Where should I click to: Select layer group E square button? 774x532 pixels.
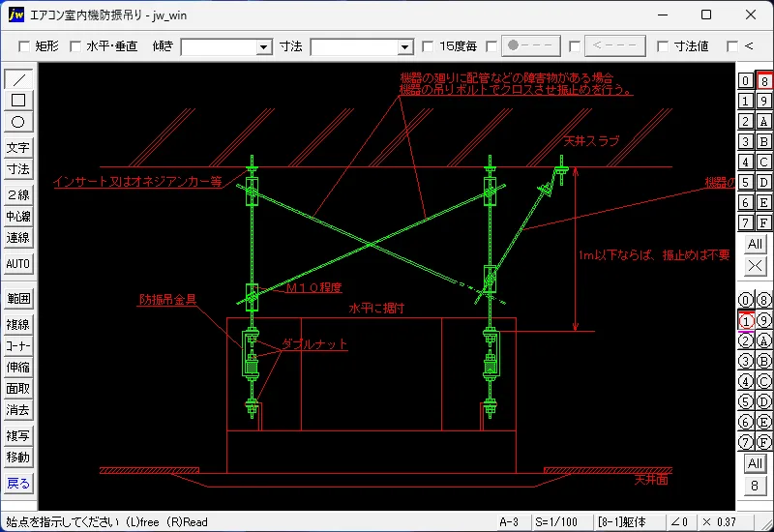click(764, 202)
